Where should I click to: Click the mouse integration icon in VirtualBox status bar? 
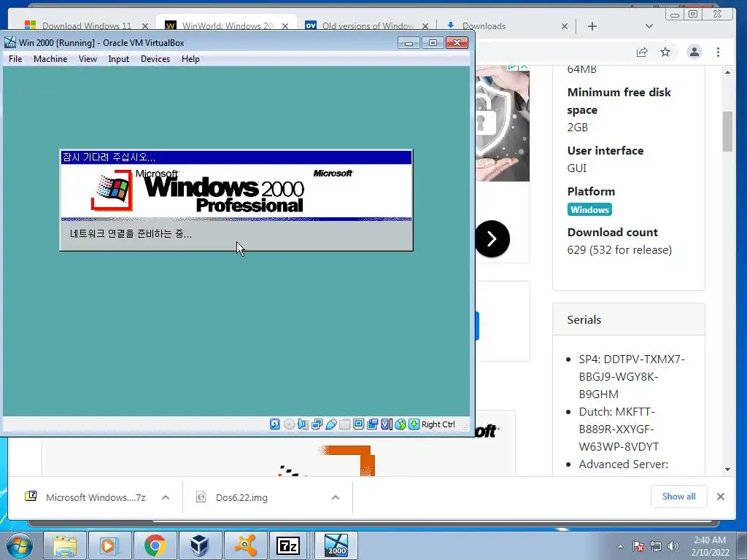pyautogui.click(x=400, y=424)
